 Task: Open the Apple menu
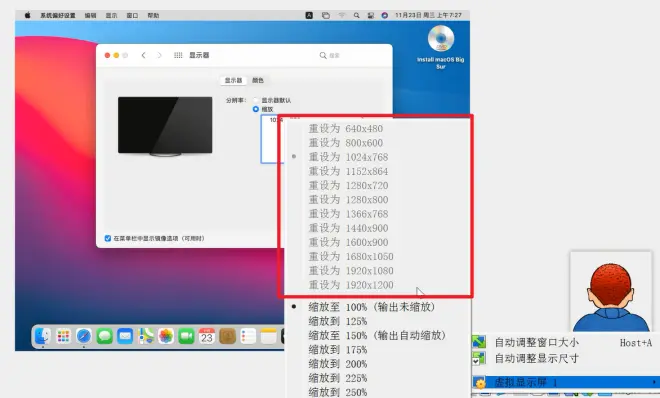tap(27, 15)
